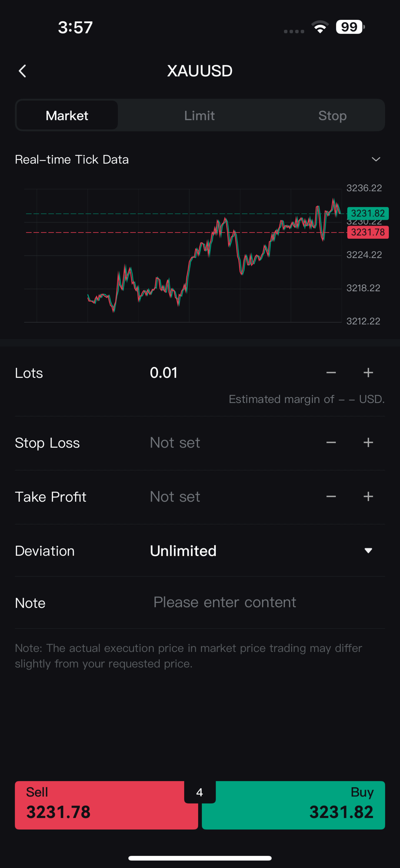Raise Stop Loss with plus icon
Image resolution: width=400 pixels, height=868 pixels.
pyautogui.click(x=368, y=442)
